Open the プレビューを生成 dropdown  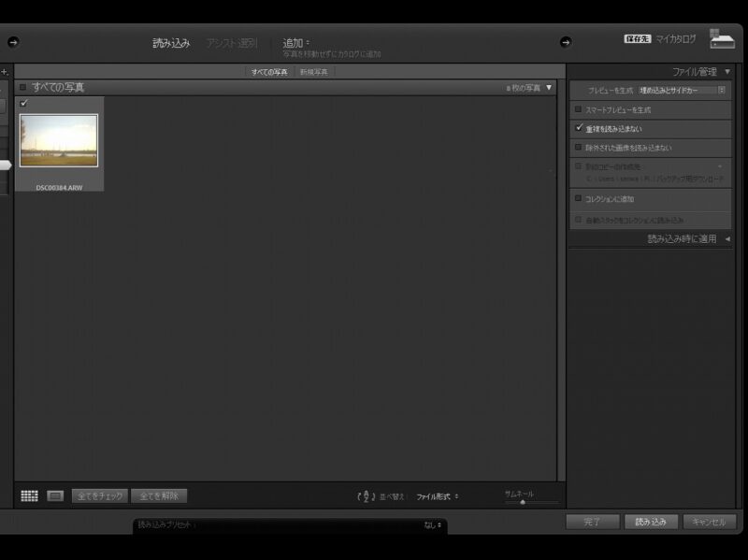click(682, 91)
